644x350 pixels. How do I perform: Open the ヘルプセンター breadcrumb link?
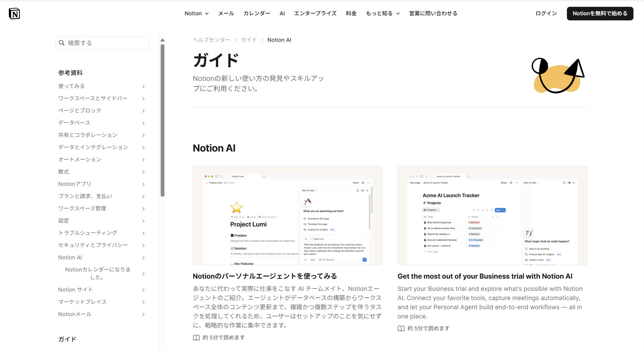[211, 40]
